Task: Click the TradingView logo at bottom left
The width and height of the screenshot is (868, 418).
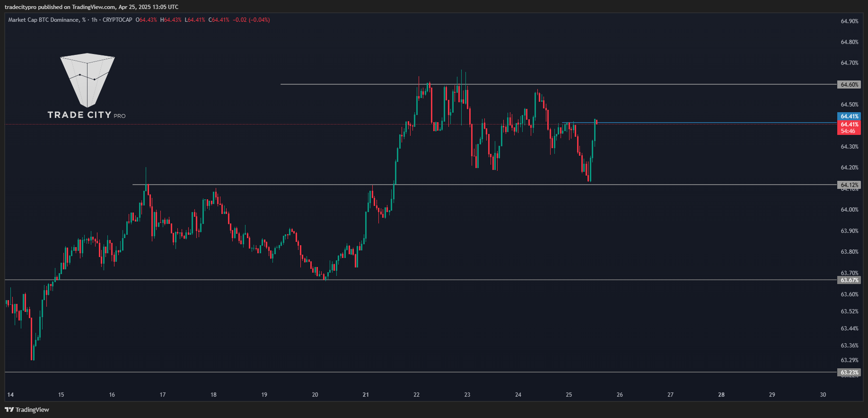Action: [27, 410]
